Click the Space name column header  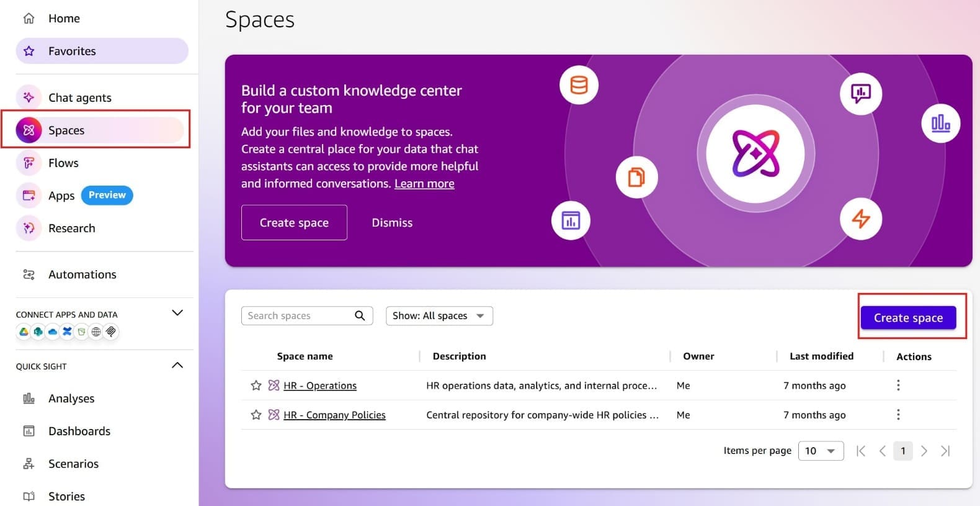tap(305, 356)
